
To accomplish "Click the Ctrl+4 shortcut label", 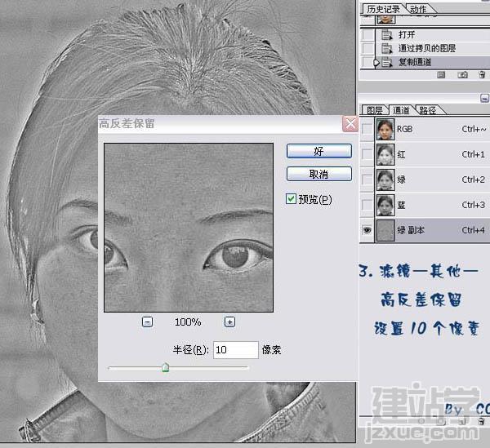I will pos(473,230).
